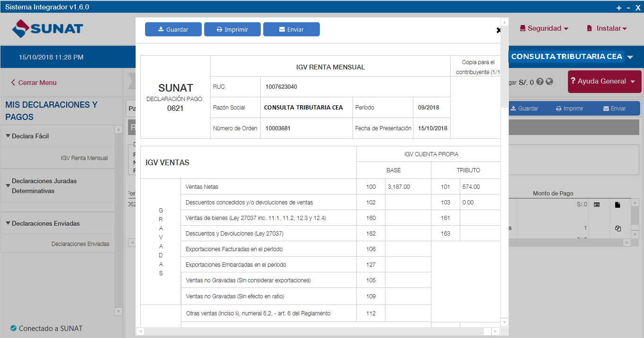644x338 pixels.
Task: Click sidebar menu scrollbar down arrow
Action: click(x=118, y=312)
